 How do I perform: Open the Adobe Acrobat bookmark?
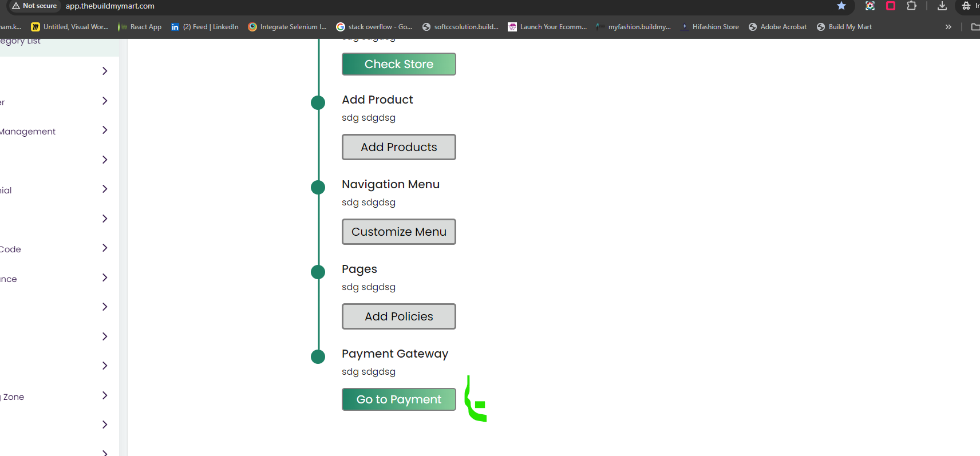click(x=778, y=27)
